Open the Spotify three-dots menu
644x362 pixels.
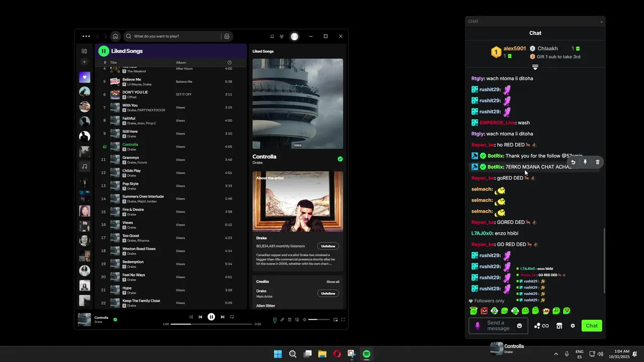[86, 36]
